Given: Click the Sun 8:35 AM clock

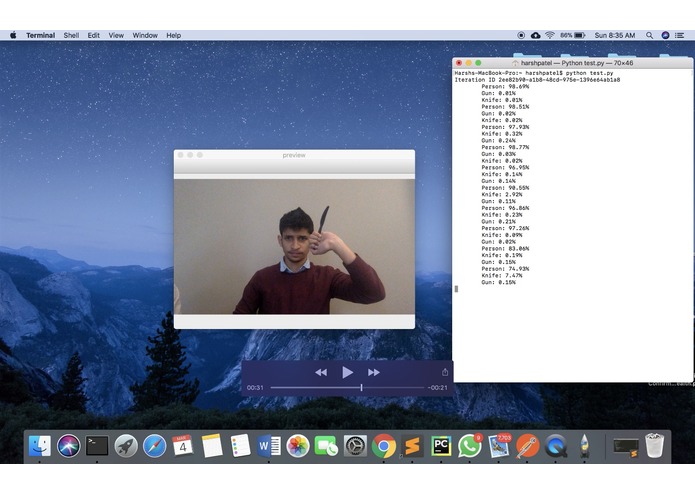Looking at the screenshot, I should pyautogui.click(x=615, y=35).
